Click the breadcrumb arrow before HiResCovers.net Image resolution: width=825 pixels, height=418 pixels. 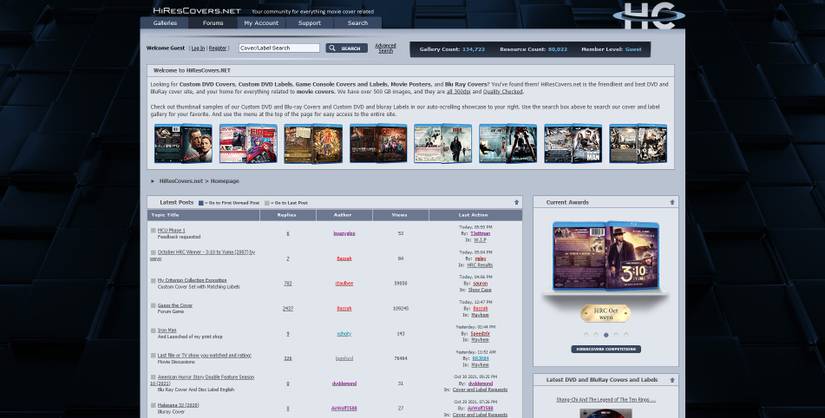[x=153, y=181]
